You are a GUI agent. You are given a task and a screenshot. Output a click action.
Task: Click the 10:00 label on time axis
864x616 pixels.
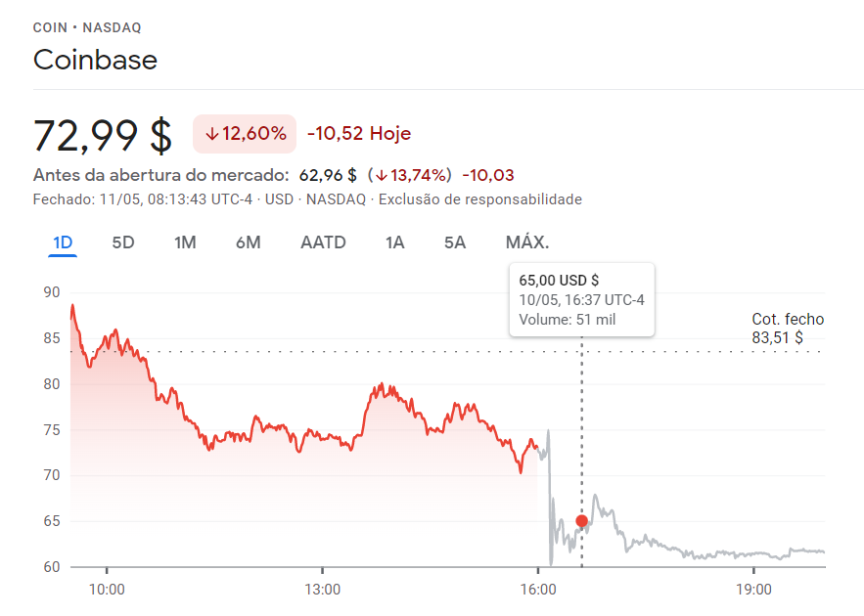(x=107, y=590)
